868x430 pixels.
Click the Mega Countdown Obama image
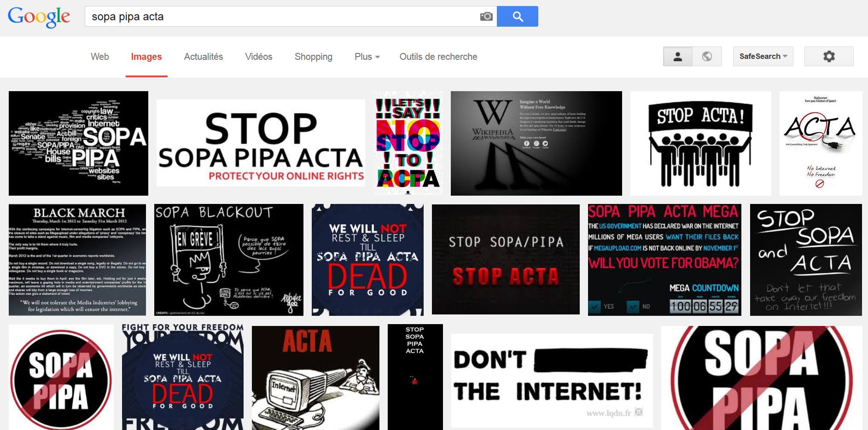tap(664, 260)
